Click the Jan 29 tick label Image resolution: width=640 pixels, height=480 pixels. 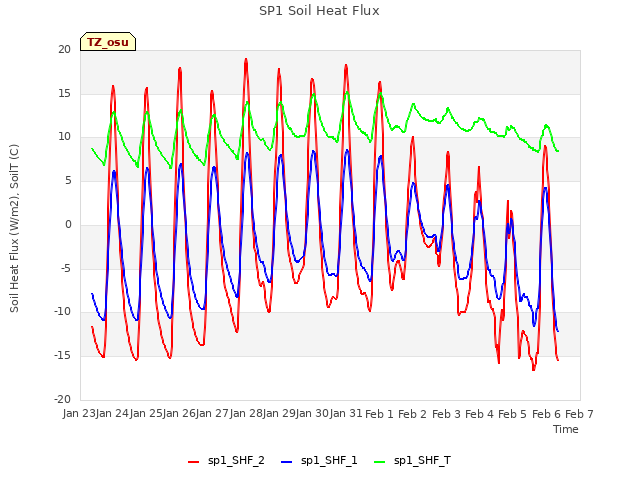279,414
